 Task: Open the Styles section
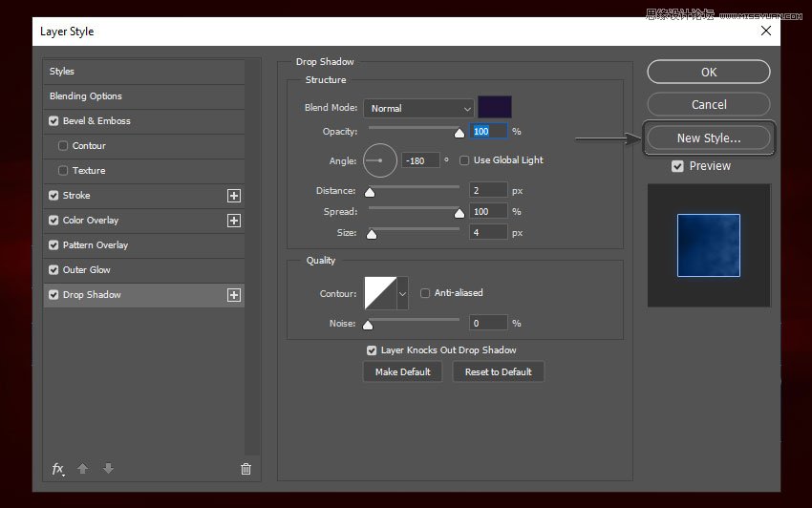[x=62, y=72]
